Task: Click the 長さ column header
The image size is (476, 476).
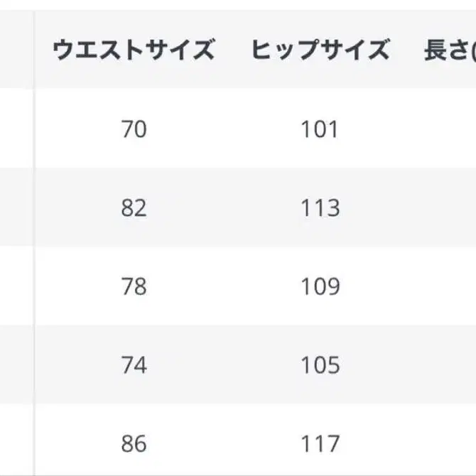Action: click(449, 50)
